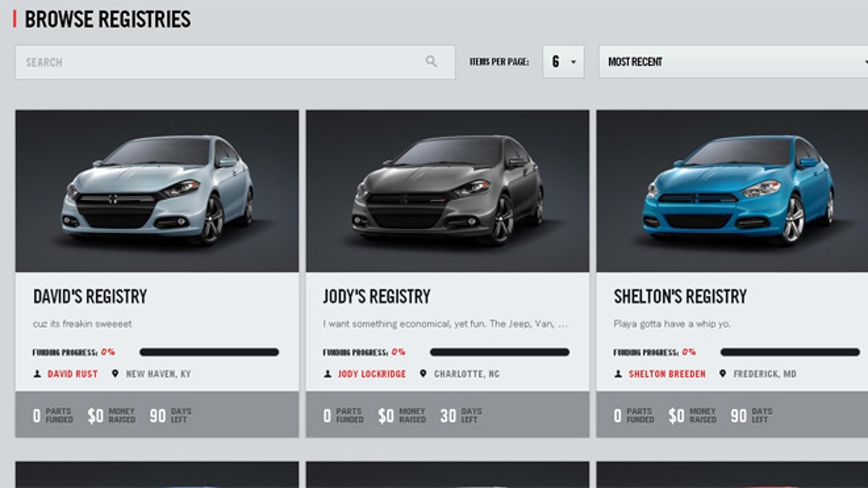
Task: Open Jody Lockridge's profile link
Action: pyautogui.click(x=372, y=374)
